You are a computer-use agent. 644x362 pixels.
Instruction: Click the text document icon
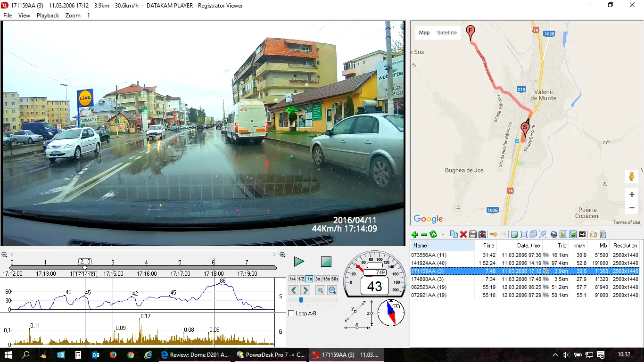603,234
